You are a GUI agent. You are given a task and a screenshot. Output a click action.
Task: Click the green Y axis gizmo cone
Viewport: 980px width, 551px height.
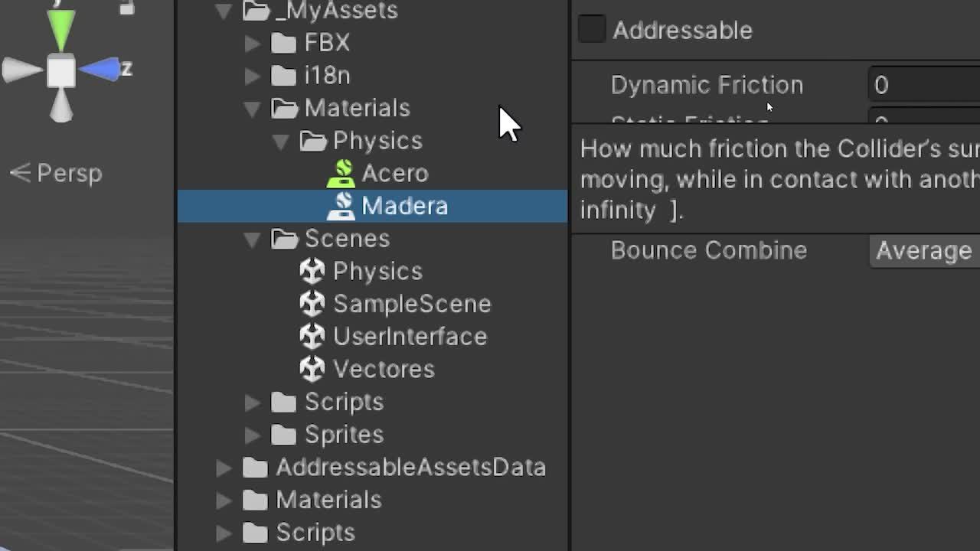click(60, 29)
